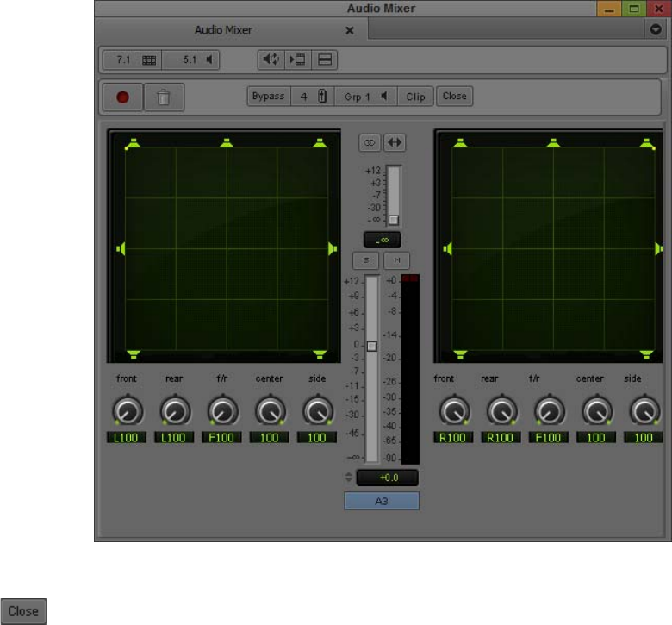Click the A3 audio level meter
Image resolution: width=672 pixels, height=625 pixels.
click(x=410, y=369)
